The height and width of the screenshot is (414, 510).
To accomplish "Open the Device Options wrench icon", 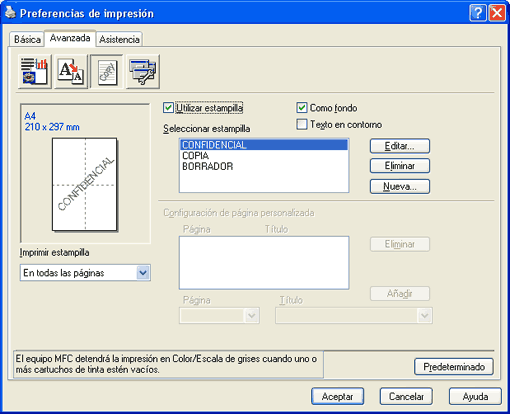I will point(143,71).
